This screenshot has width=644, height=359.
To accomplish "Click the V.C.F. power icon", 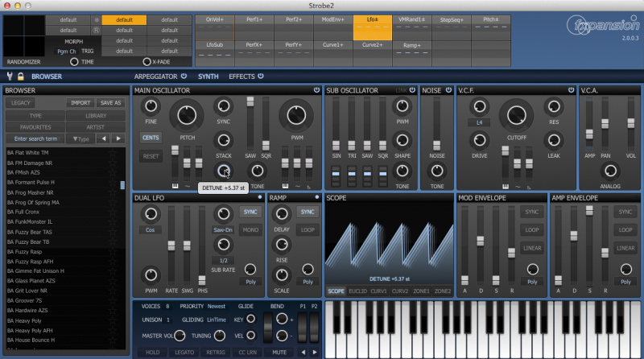I will click(572, 91).
